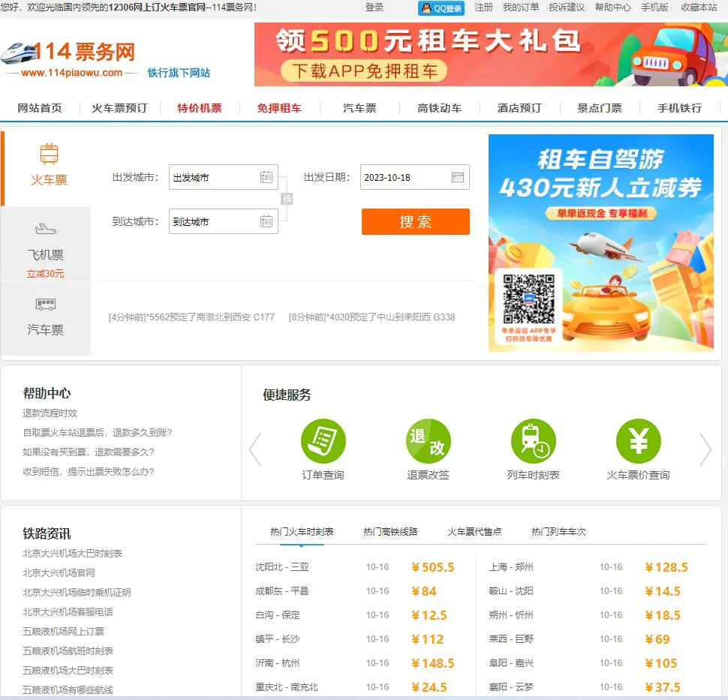
Task: Select the airplane ticket (飞机票) icon tab
Action: pos(46,243)
